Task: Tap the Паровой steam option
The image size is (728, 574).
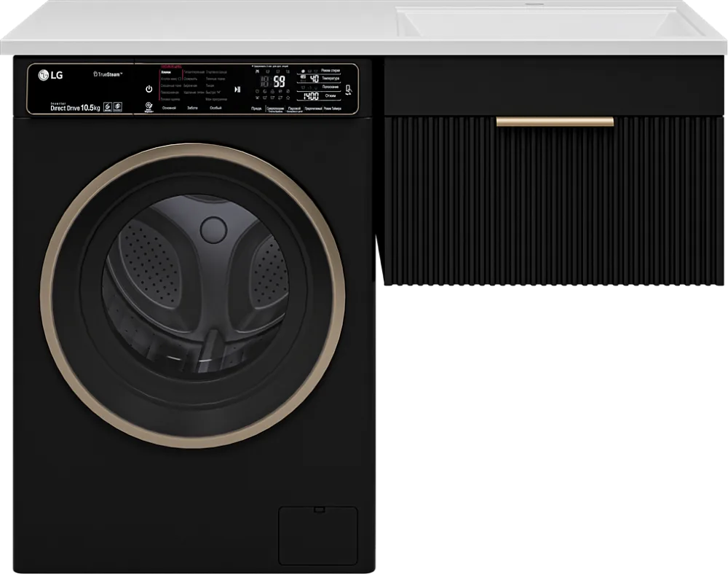Action: coord(294,109)
